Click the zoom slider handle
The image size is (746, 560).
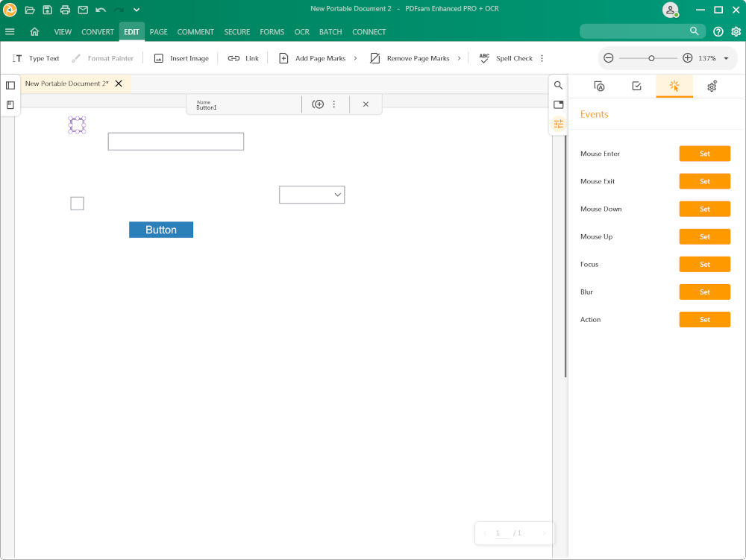(x=651, y=58)
